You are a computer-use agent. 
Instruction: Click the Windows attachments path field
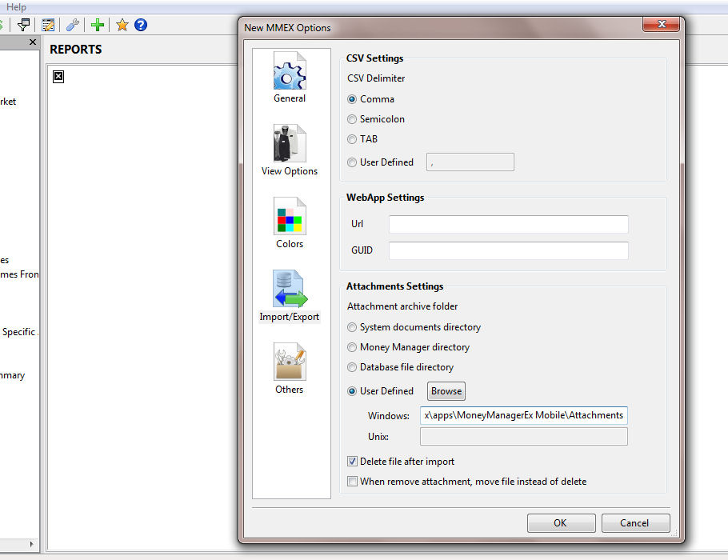(x=524, y=415)
